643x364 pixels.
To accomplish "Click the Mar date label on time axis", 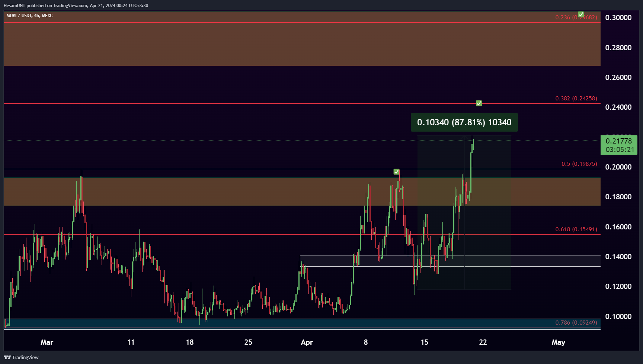I will coord(47,342).
